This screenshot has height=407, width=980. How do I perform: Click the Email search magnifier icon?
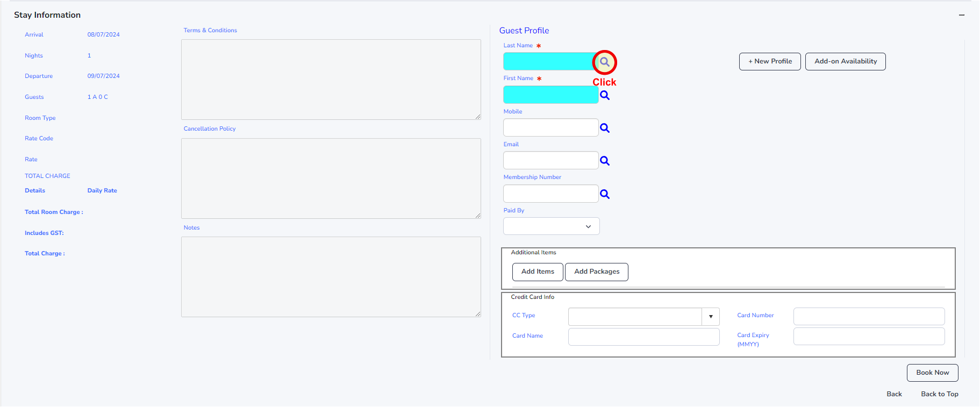605,161
